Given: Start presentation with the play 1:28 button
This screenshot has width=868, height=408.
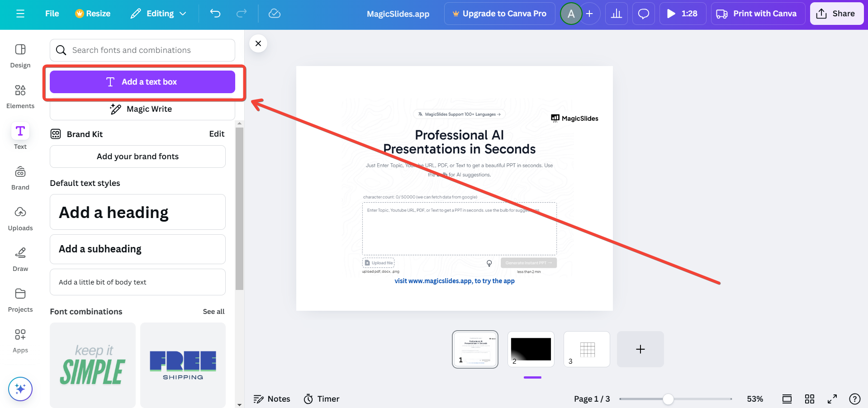Looking at the screenshot, I should coord(683,14).
